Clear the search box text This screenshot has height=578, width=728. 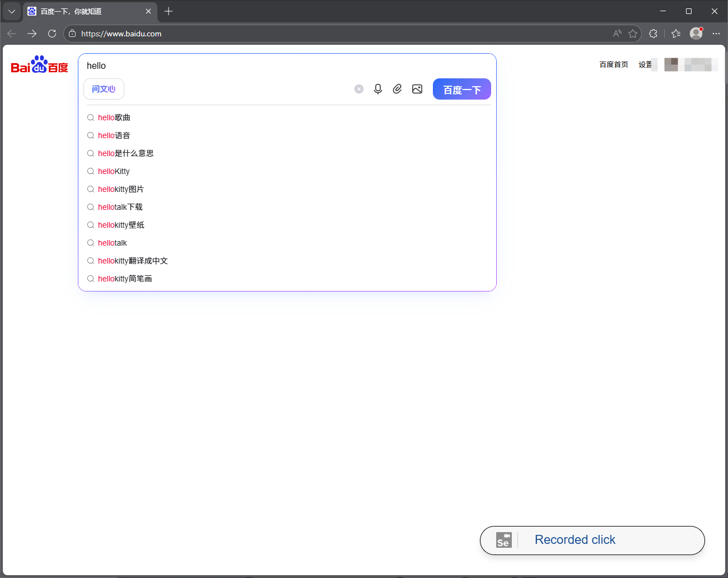coord(359,89)
